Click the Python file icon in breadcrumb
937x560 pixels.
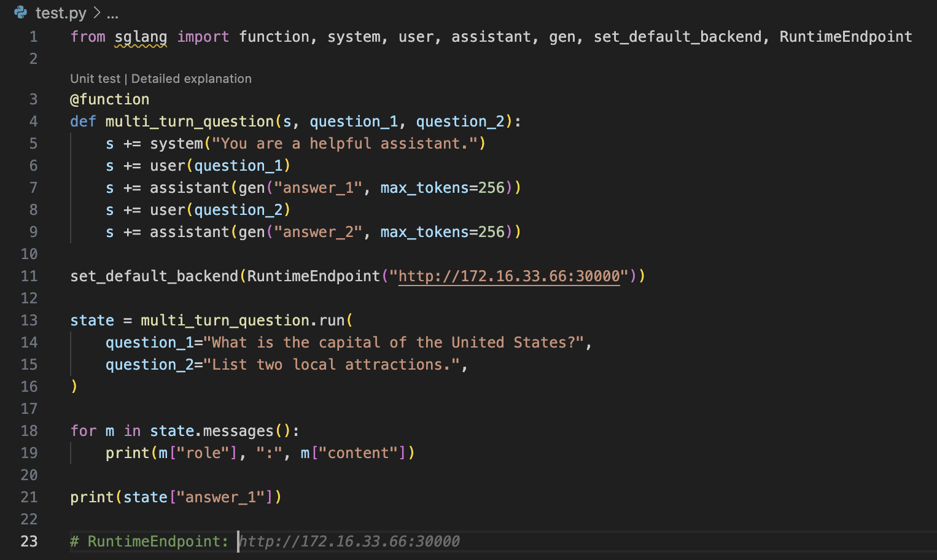(21, 12)
